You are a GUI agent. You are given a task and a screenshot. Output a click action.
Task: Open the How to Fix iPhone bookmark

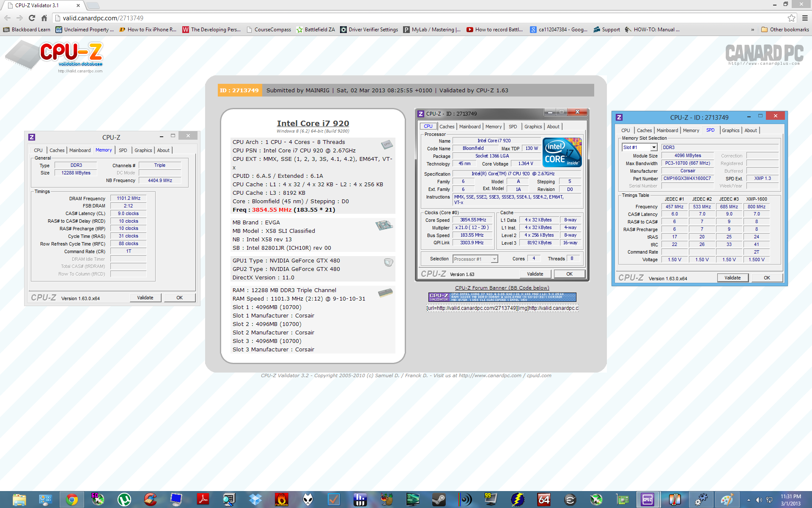click(x=148, y=30)
